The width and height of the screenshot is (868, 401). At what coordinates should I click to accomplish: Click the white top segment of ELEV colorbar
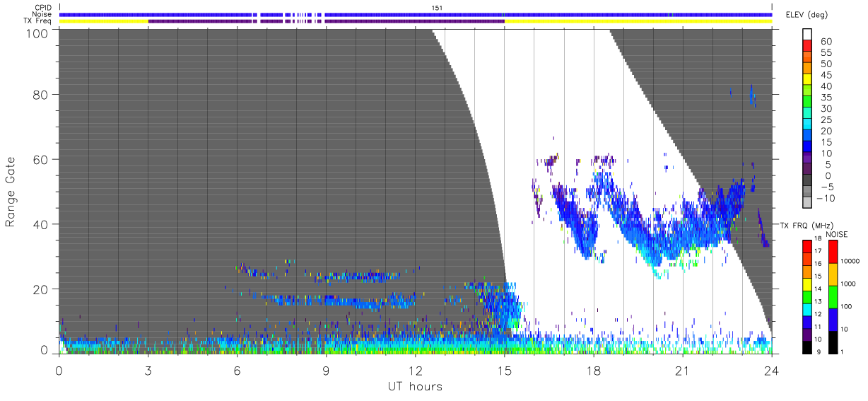(808, 35)
